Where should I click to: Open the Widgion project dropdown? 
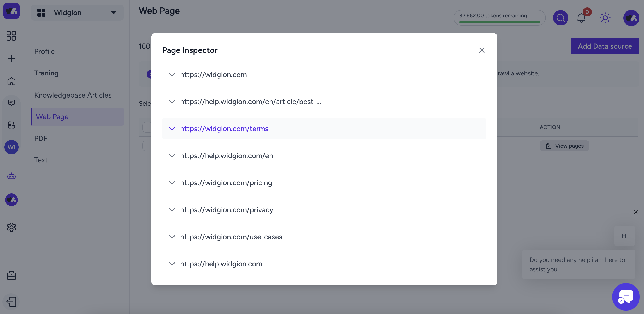coord(77,12)
